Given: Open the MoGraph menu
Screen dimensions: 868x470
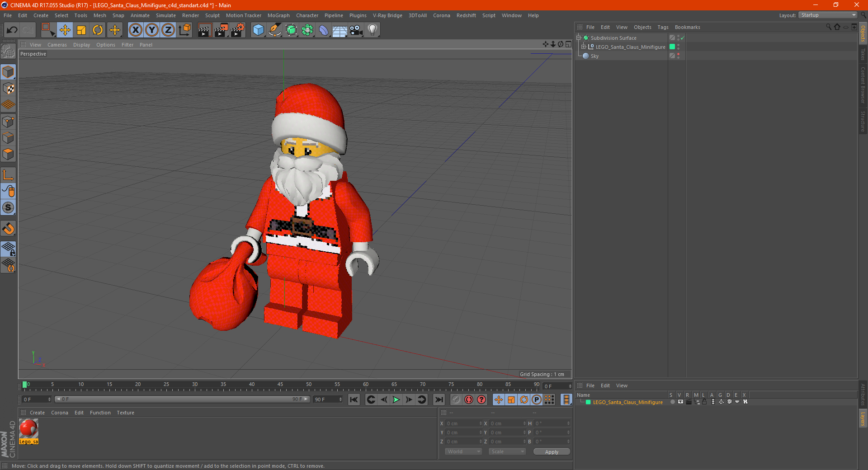Looking at the screenshot, I should 278,15.
